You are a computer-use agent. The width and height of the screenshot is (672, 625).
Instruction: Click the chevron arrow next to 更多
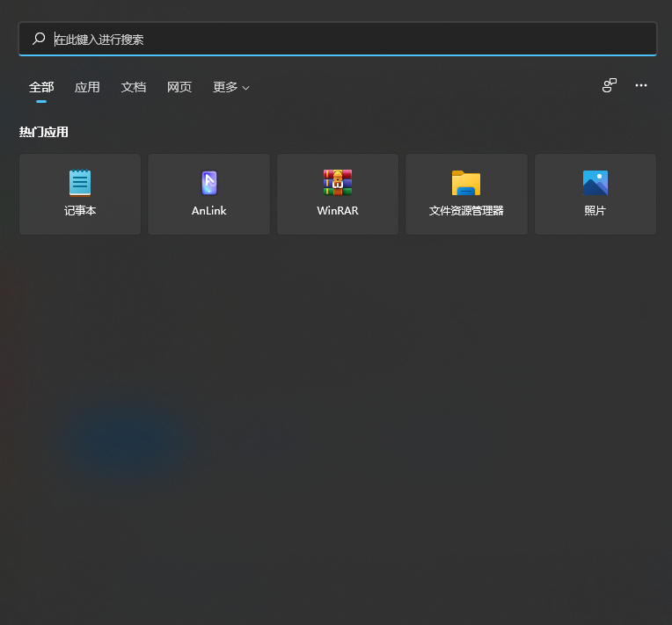246,88
